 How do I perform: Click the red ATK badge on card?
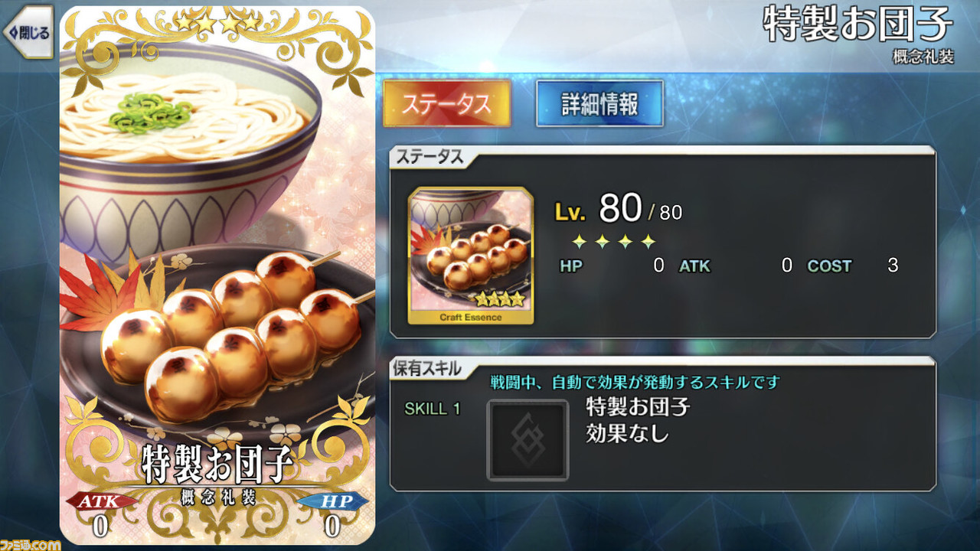point(101,501)
